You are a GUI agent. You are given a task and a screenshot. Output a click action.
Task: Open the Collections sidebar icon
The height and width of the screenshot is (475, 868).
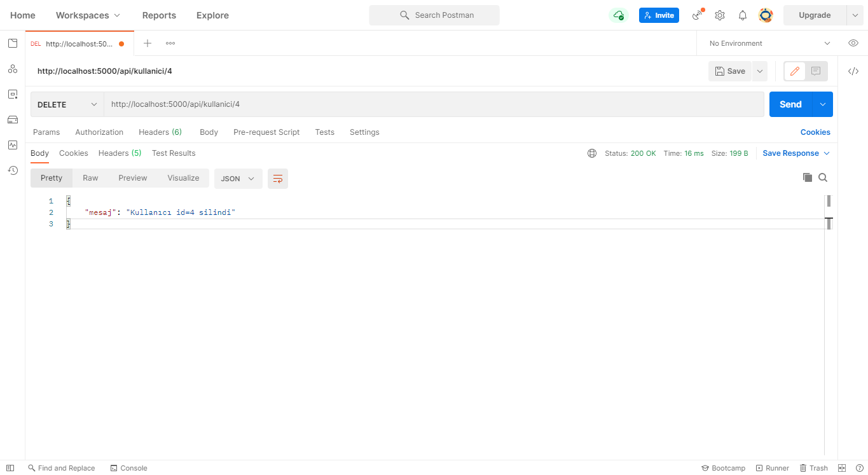point(13,43)
